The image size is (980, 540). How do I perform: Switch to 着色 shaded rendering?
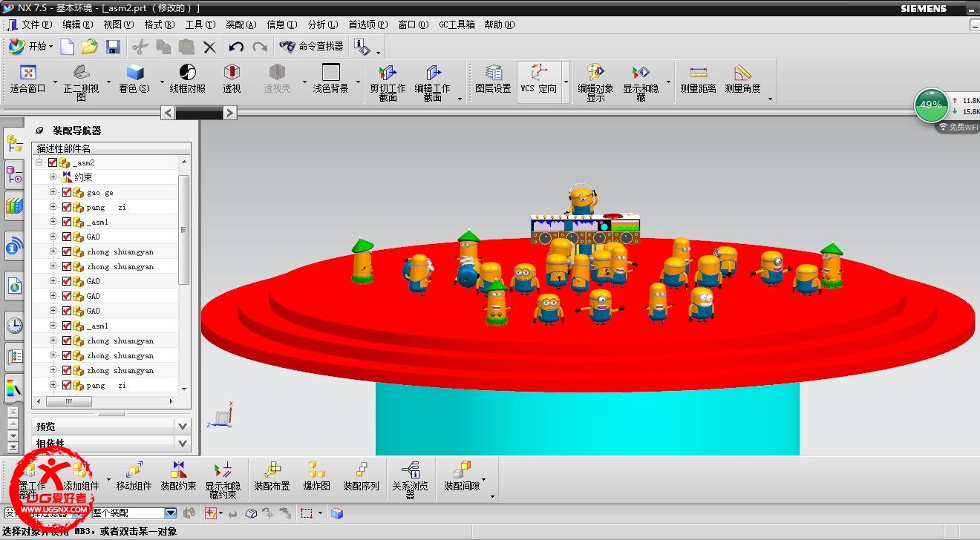click(134, 80)
